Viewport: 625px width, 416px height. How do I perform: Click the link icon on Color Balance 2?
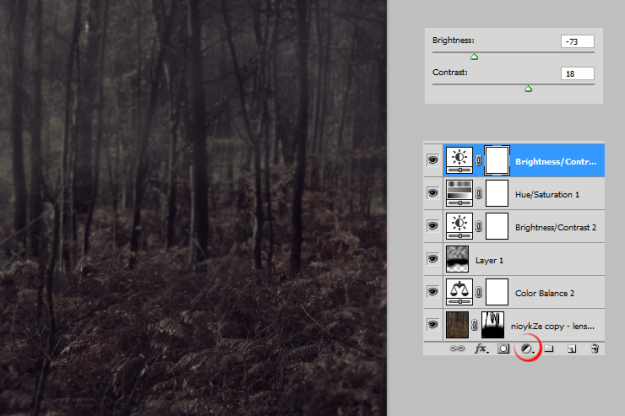(x=479, y=292)
